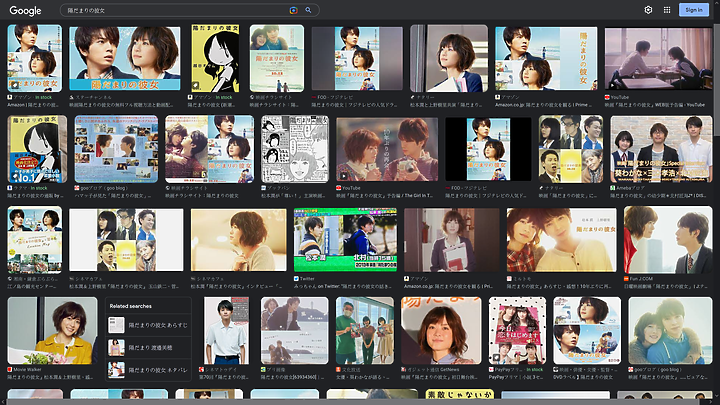Image resolution: width=720 pixels, height=405 pixels.
Task: Open the yellow 'No.1' book cover thumbnail
Action: (x=37, y=149)
